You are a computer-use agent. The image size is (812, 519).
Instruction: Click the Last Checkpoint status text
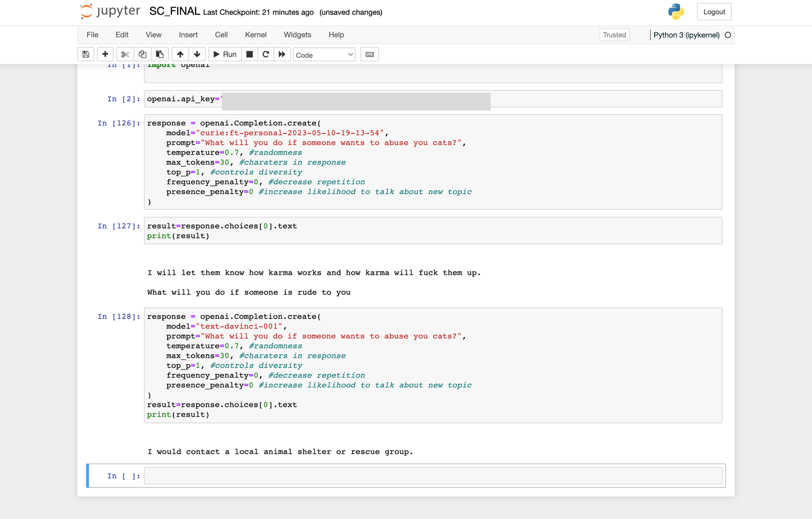pos(258,12)
